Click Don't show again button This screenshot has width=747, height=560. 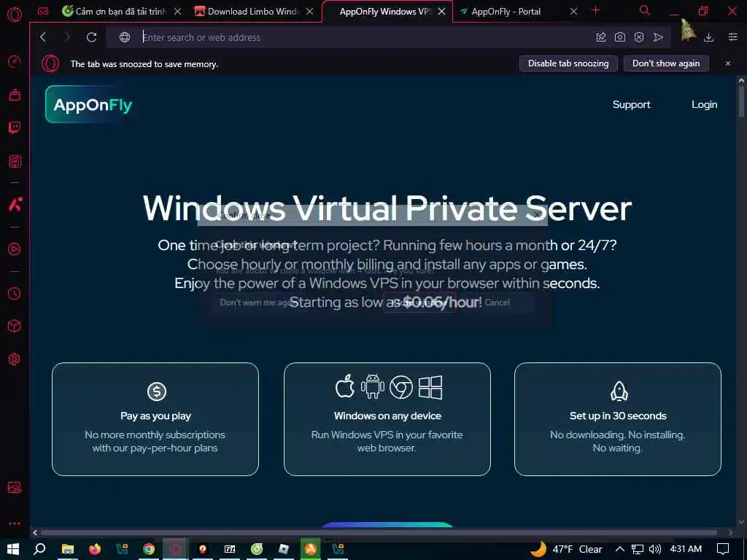666,64
